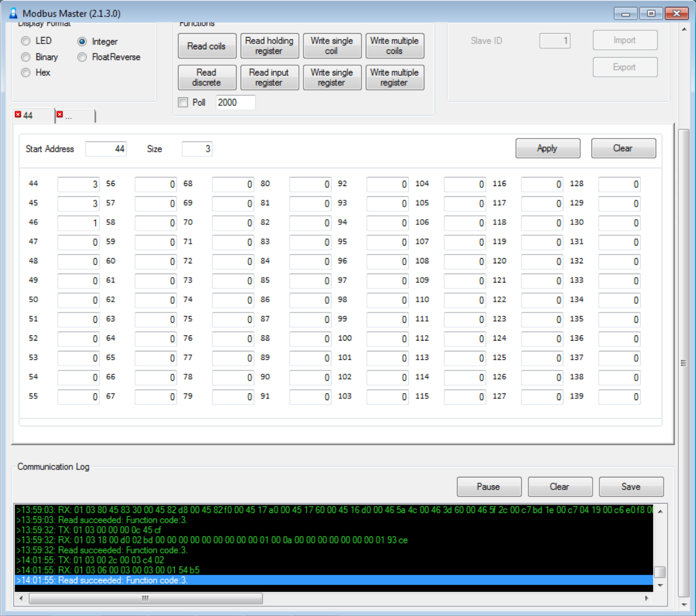Click the Read holding register button
This screenshot has width=696, height=616.
pyautogui.click(x=269, y=46)
